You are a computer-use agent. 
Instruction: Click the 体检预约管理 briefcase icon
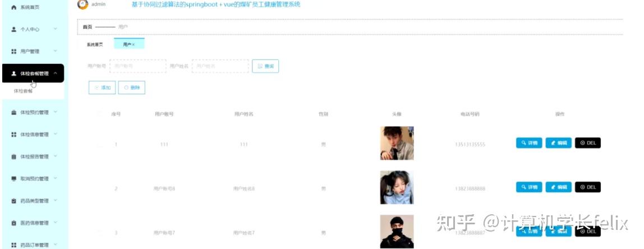(x=13, y=112)
